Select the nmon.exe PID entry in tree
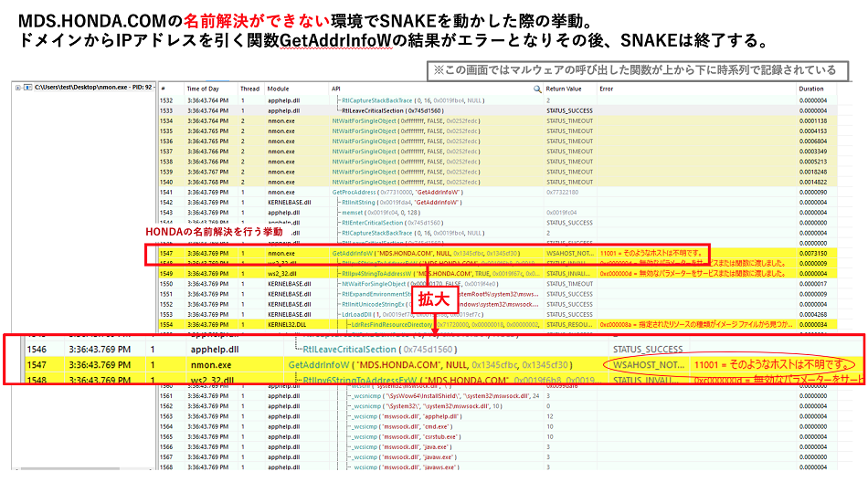This screenshot has height=482, width=868. 90,88
